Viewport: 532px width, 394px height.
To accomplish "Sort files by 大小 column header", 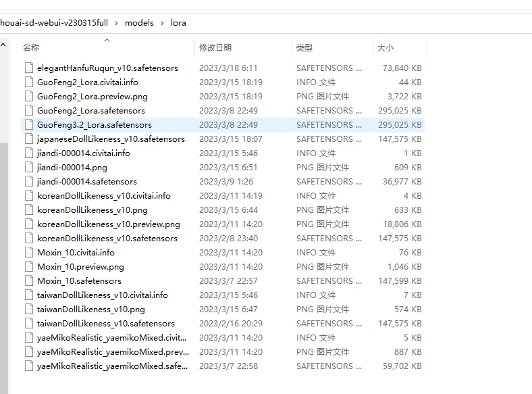I will (385, 47).
